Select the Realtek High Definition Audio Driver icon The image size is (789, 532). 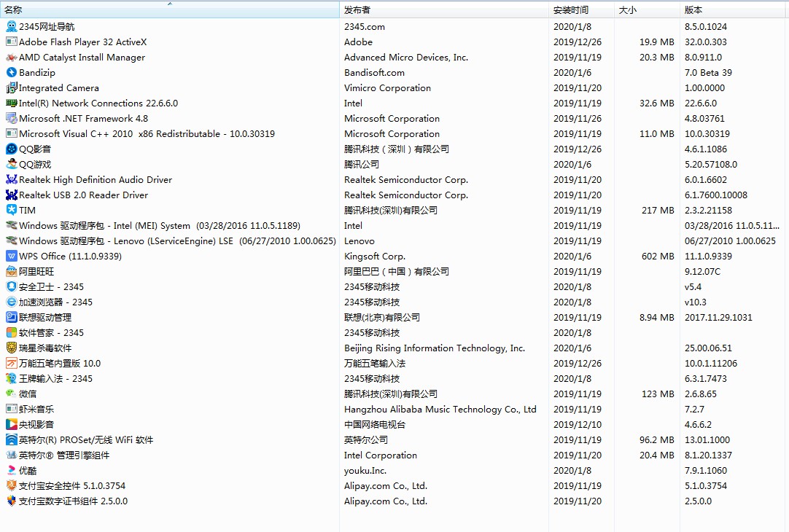point(11,179)
